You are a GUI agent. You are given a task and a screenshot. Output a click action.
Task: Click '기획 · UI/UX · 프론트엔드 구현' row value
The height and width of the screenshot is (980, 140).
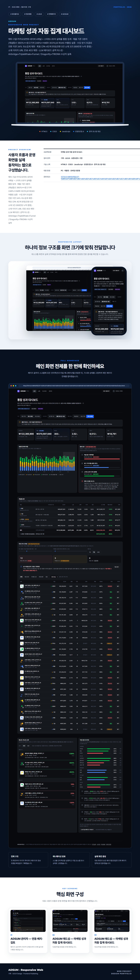tap(72, 158)
